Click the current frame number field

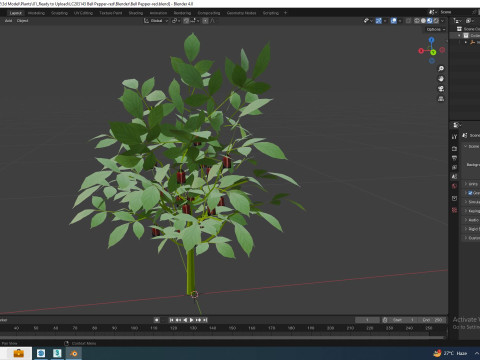367,320
